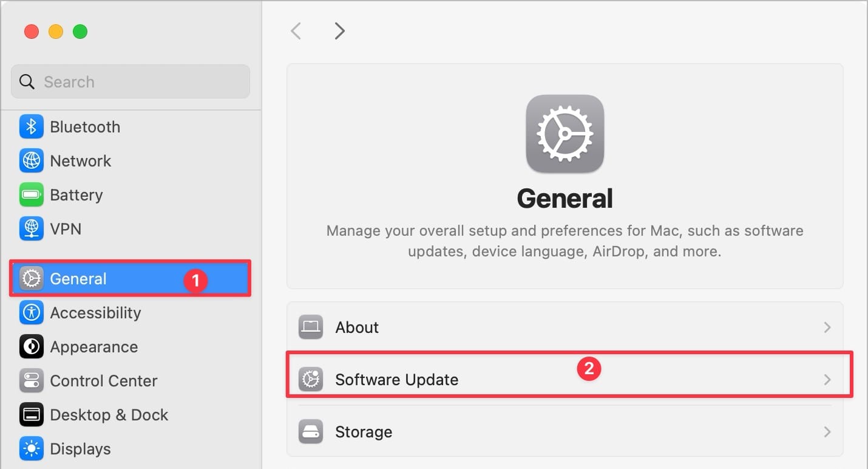
Task: Select the Accessibility icon
Action: point(31,312)
